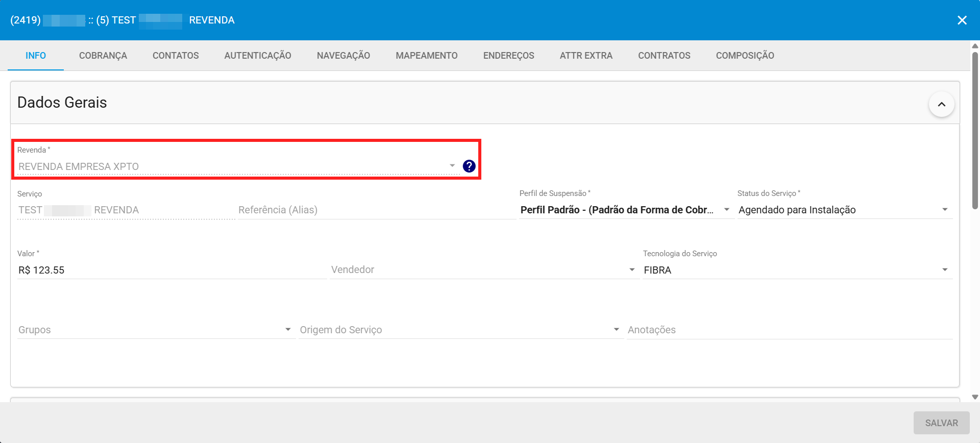Image resolution: width=980 pixels, height=443 pixels.
Task: Focus the Anotações input field
Action: [x=790, y=330]
